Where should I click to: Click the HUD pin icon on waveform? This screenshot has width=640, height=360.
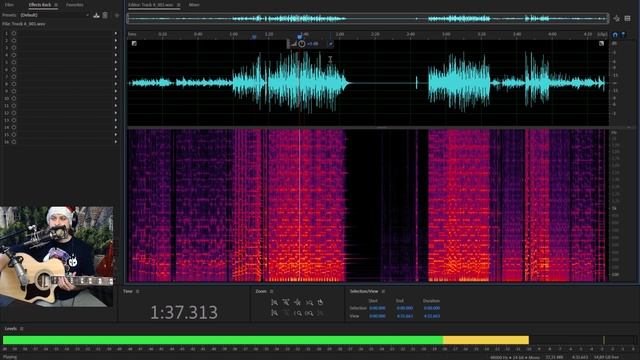(330, 44)
